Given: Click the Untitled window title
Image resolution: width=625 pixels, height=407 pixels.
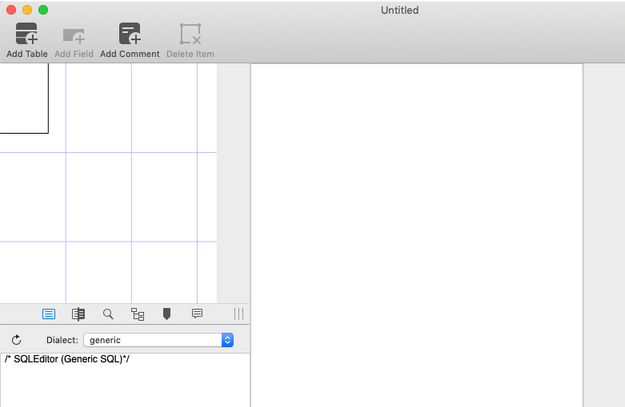Looking at the screenshot, I should click(399, 10).
